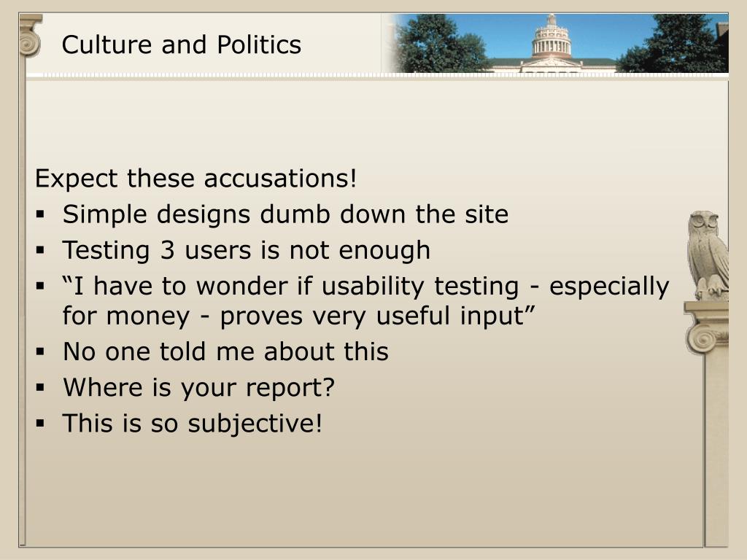
Task: Click bullet marker before 'No one told me'
Action: click(x=40, y=351)
